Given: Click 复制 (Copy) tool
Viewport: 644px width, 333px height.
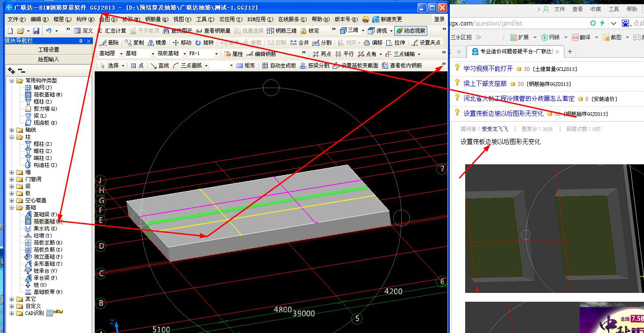Looking at the screenshot, I should (x=134, y=43).
